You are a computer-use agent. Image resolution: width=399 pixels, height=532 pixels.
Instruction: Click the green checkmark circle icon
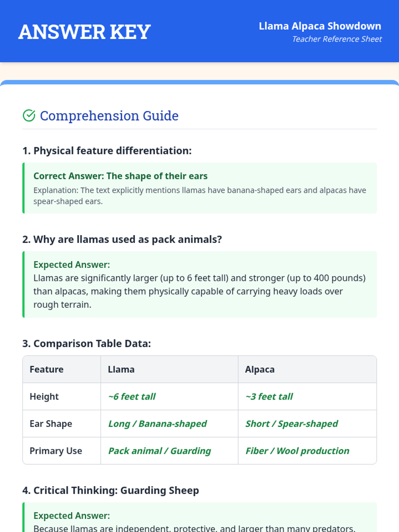pos(29,116)
